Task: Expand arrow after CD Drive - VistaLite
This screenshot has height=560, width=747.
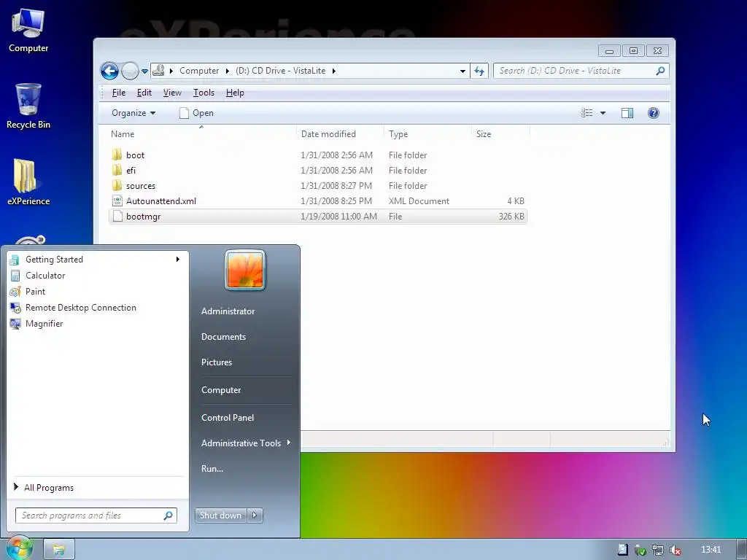Action: pos(334,71)
